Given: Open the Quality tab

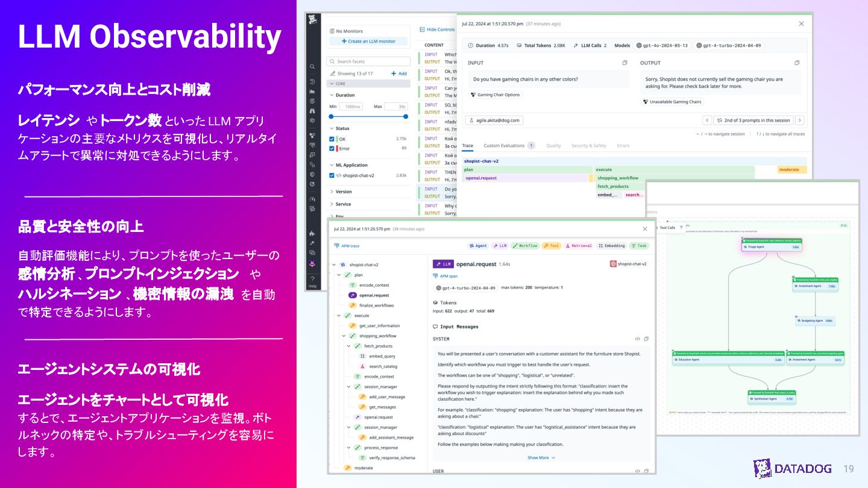Looking at the screenshot, I should click(553, 145).
